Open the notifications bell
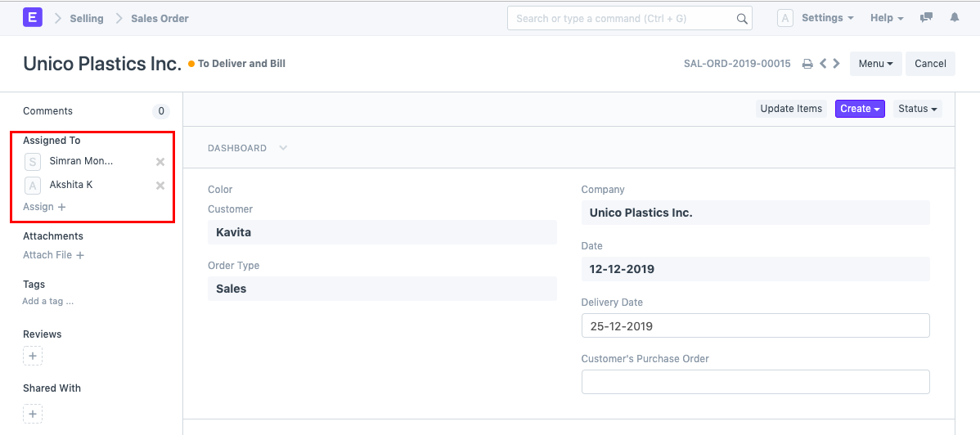The width and height of the screenshot is (980, 435). tap(954, 18)
